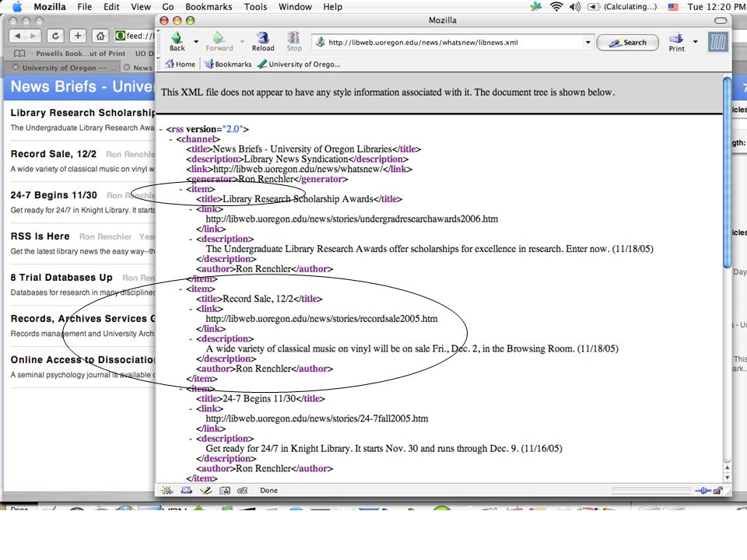Open the Go menu
747x560 pixels.
coord(168,7)
